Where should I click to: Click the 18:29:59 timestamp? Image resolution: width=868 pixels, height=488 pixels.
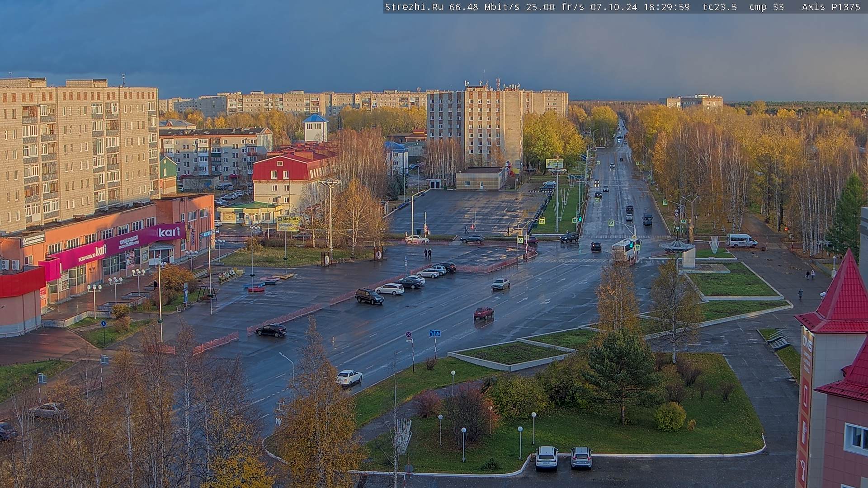coord(667,7)
